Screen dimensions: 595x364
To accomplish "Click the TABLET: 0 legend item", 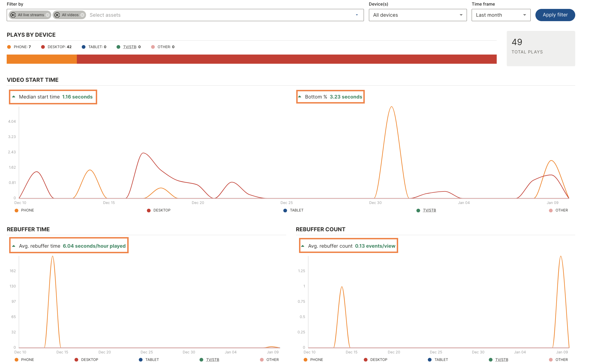I will (x=94, y=47).
